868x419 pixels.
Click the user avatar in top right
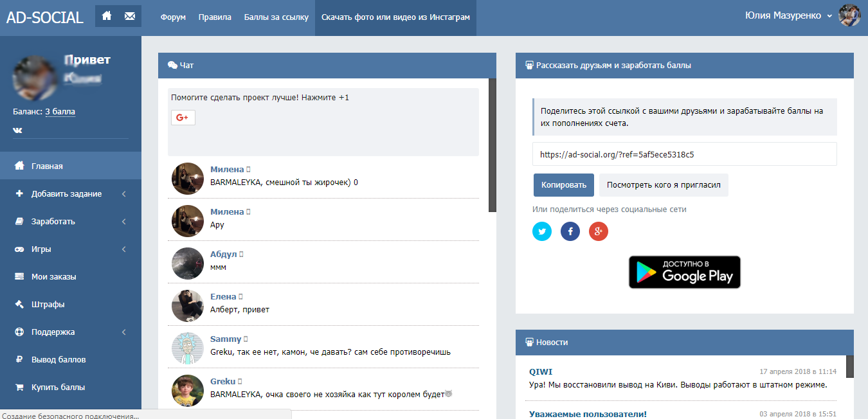(849, 15)
